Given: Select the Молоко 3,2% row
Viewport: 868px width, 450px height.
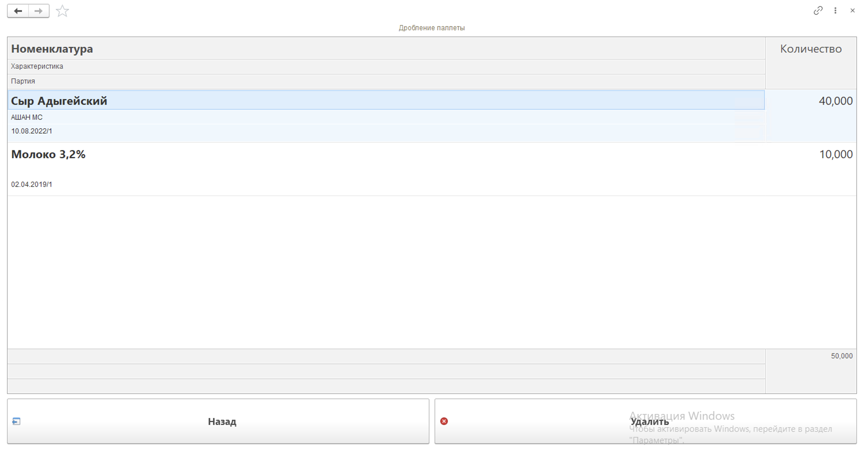Looking at the screenshot, I should pos(48,154).
